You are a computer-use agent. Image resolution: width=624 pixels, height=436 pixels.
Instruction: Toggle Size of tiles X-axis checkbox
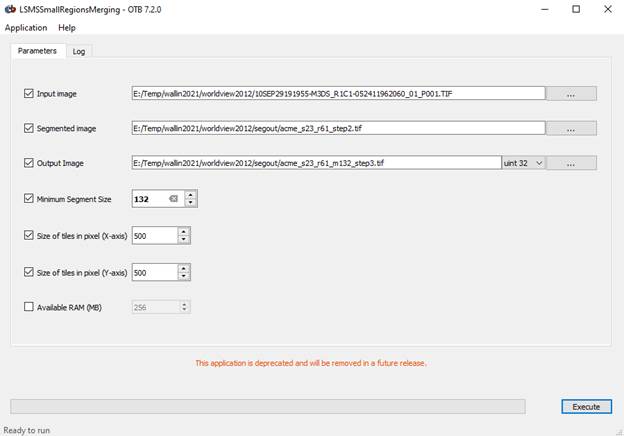[29, 235]
